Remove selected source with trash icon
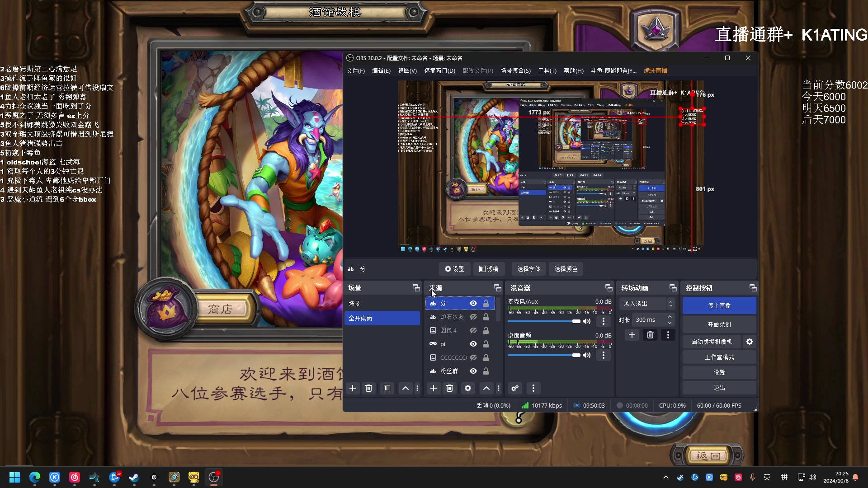 click(449, 388)
